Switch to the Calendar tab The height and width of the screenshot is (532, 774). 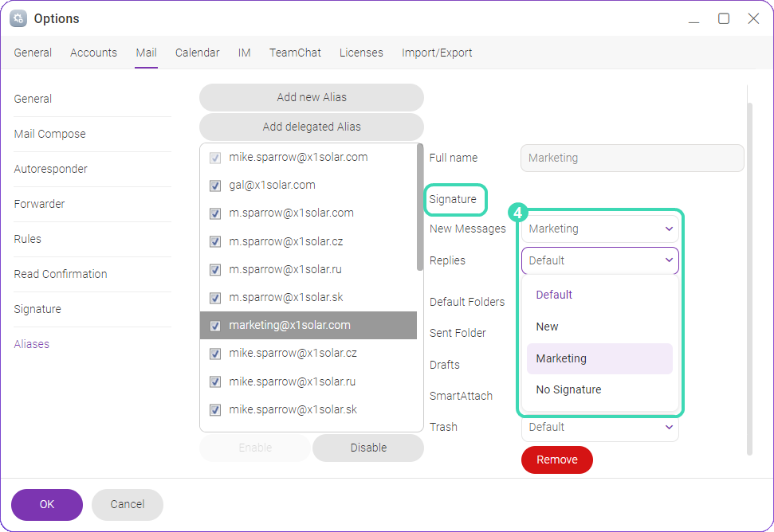(x=197, y=53)
